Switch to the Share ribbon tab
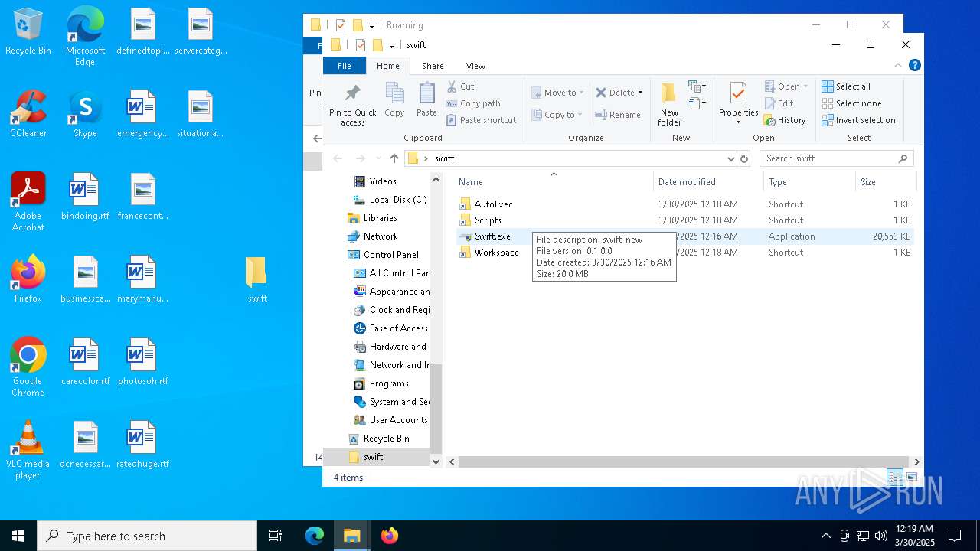Screen dimensions: 980x551 point(433,66)
